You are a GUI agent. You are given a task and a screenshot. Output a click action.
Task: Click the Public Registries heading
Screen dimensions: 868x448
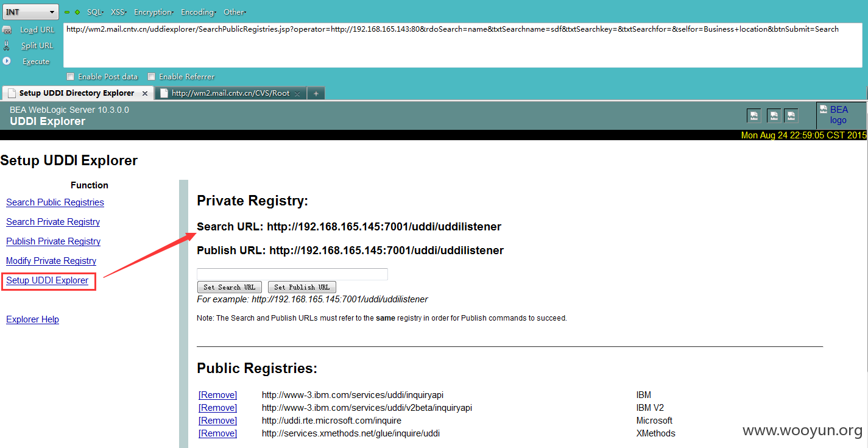257,368
